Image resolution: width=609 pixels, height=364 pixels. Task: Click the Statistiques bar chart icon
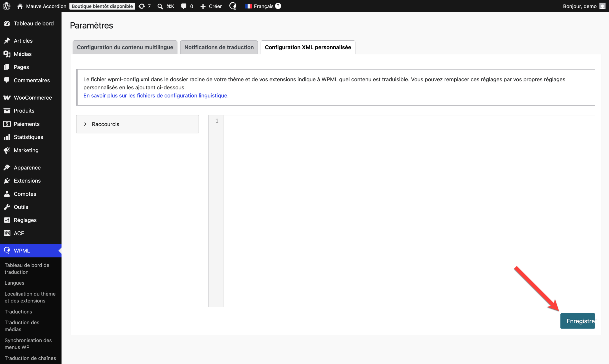(x=7, y=137)
